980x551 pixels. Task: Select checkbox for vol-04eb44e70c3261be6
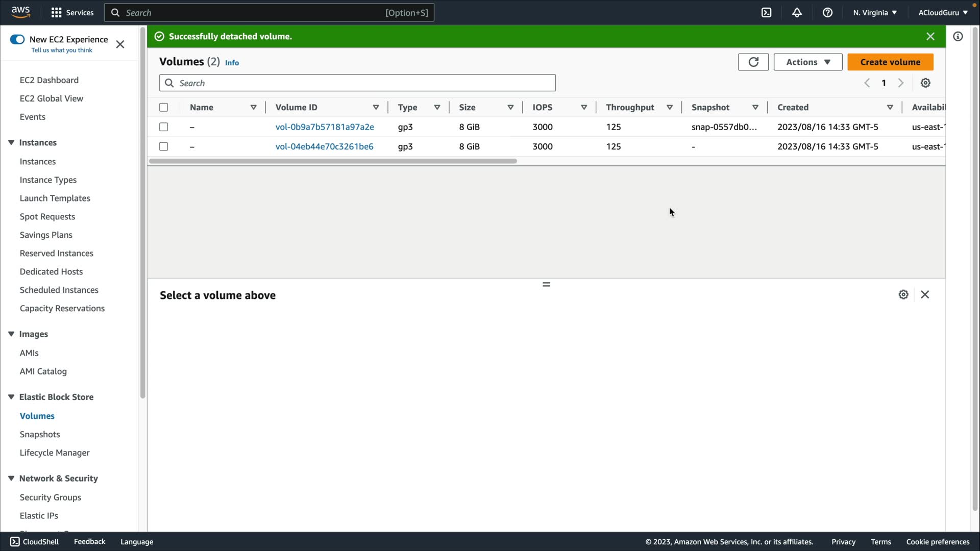(163, 147)
